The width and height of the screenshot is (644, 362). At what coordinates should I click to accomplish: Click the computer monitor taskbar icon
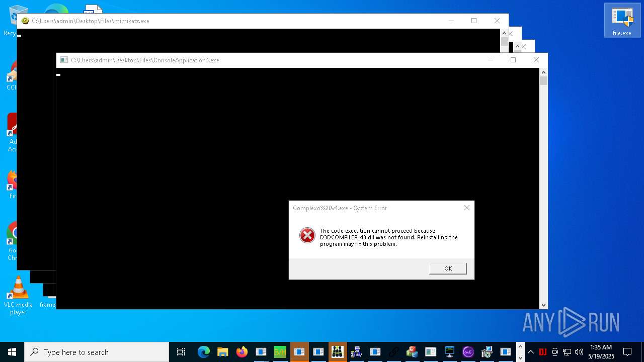point(449,352)
